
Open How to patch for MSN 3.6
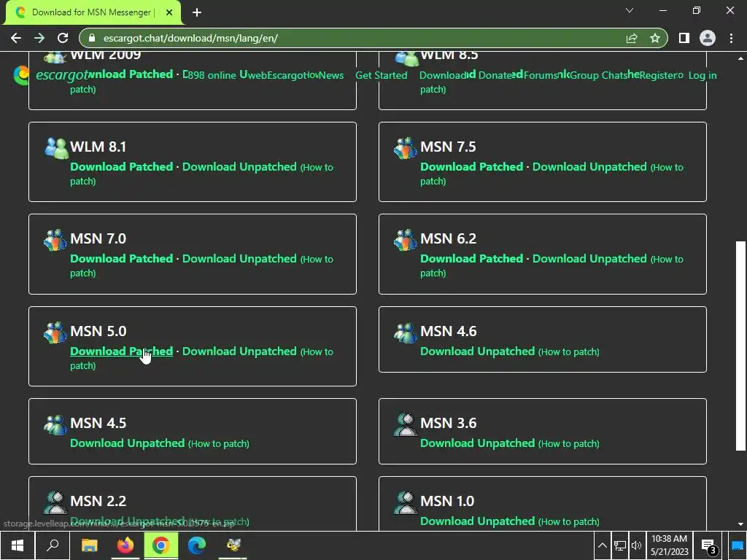coord(569,444)
